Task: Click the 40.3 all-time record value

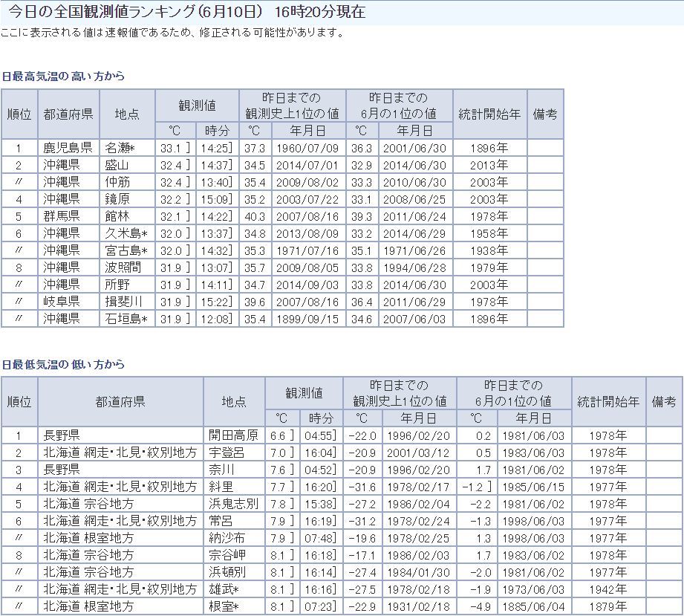Action: coord(255,216)
